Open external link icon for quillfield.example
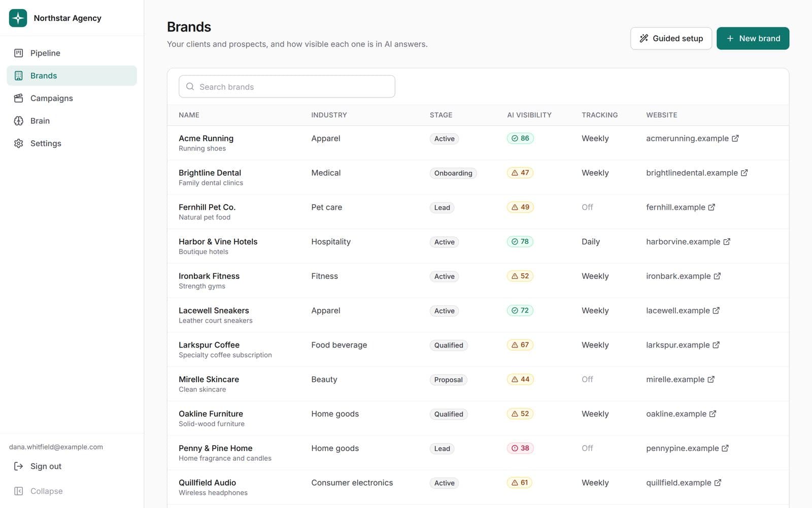 [718, 483]
